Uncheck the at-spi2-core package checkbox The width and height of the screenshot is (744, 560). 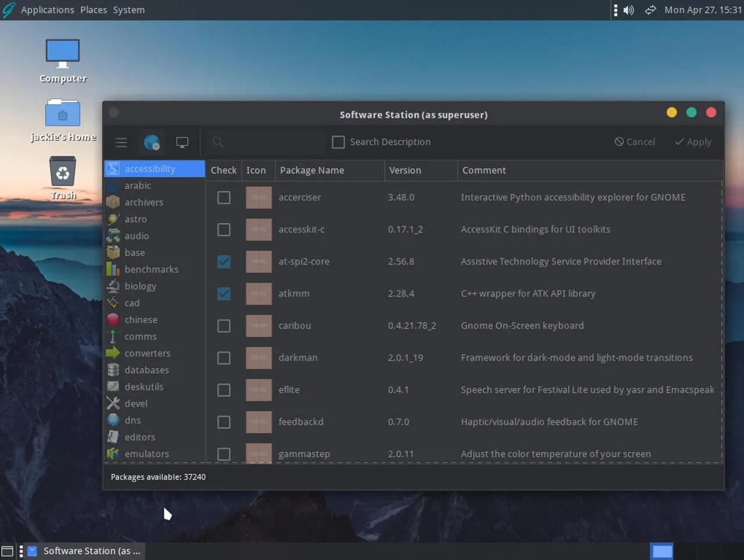pyautogui.click(x=224, y=261)
